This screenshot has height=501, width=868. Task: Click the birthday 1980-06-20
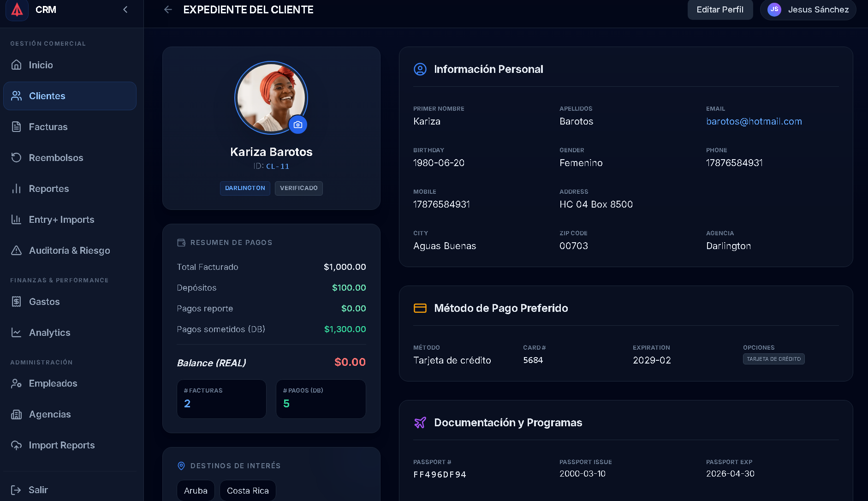tap(439, 163)
